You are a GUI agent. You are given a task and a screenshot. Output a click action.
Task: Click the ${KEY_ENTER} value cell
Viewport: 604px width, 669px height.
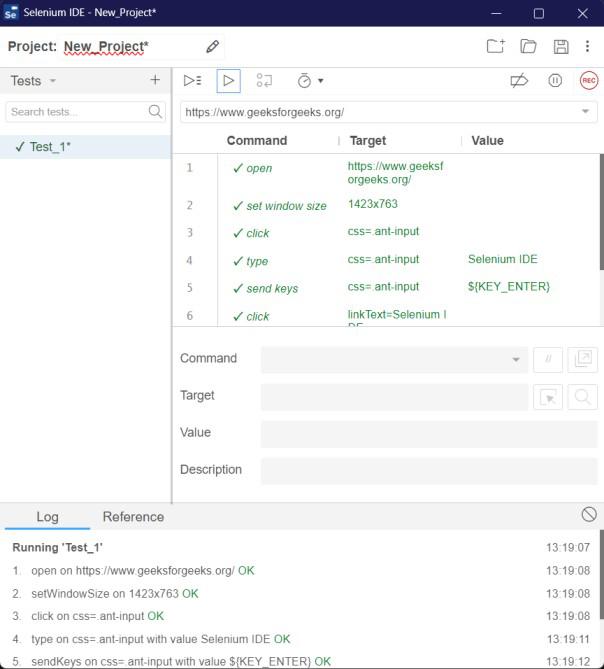click(x=509, y=286)
